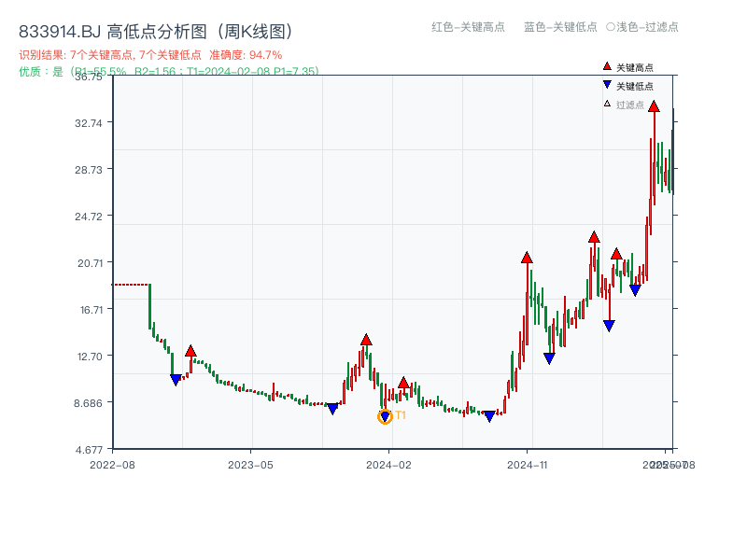The height and width of the screenshot is (560, 747).
Task: Select the first blue key-low triangle in 2022
Action: click(176, 377)
